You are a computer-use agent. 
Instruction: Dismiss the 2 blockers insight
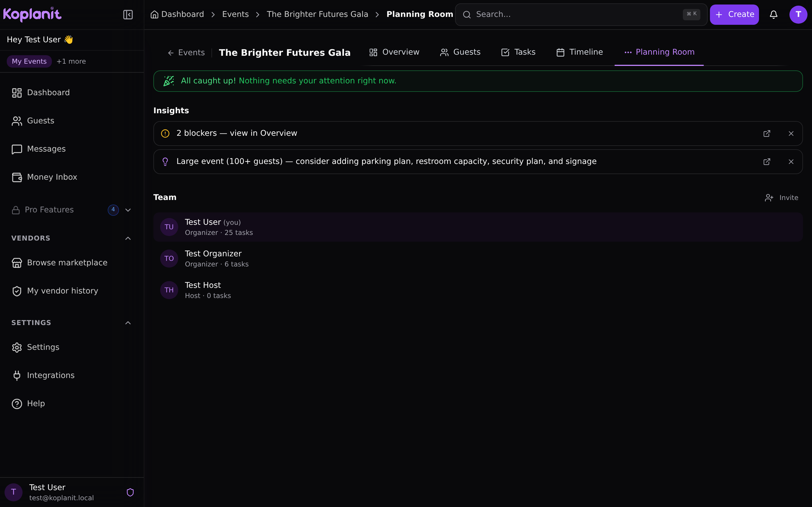click(791, 134)
